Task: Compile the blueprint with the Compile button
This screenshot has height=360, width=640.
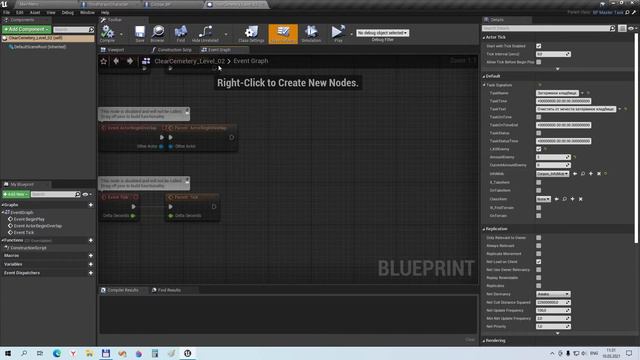Action: [107, 33]
